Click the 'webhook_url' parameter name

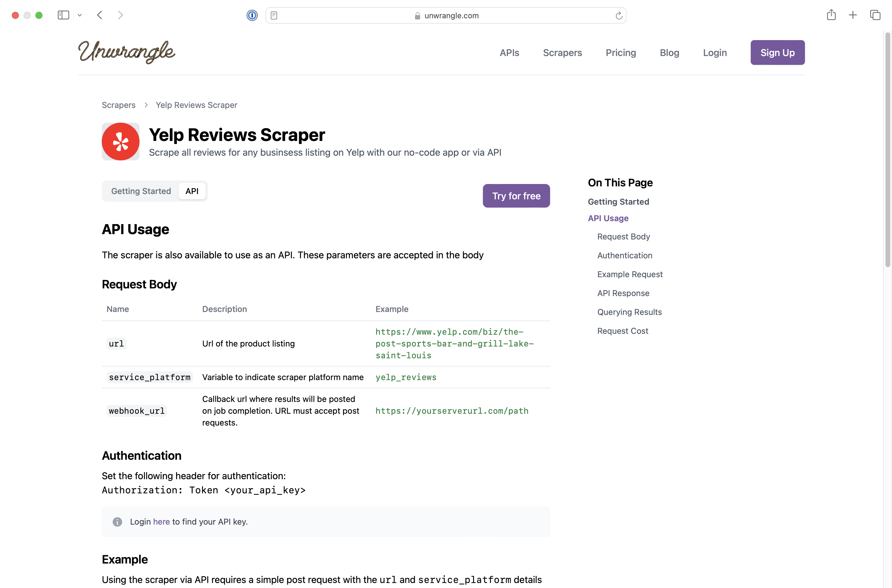pyautogui.click(x=137, y=410)
